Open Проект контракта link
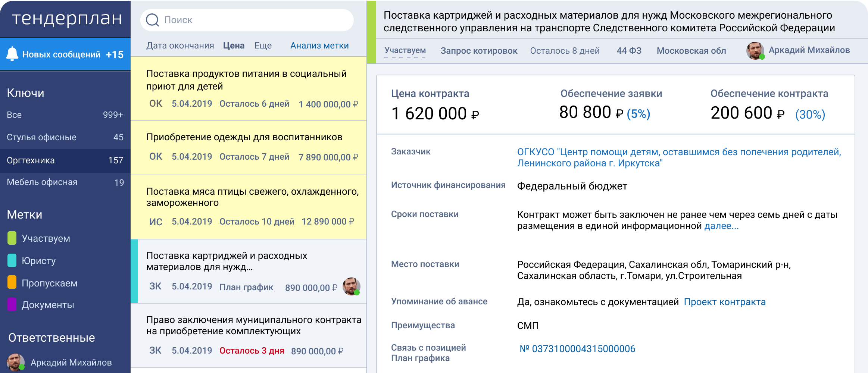Viewport: 868px width, 373px height. [x=725, y=302]
